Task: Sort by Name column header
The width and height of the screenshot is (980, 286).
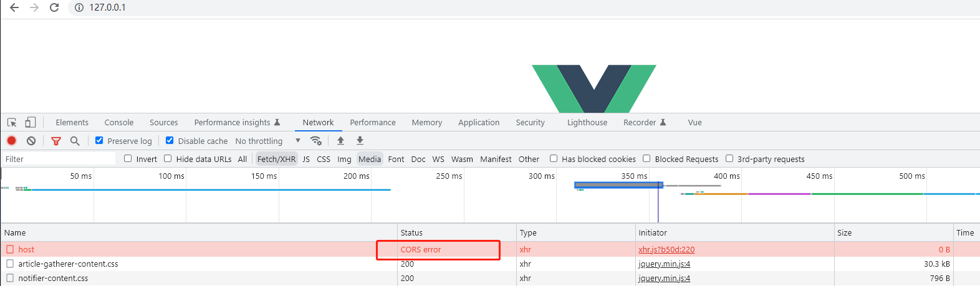Action: (x=199, y=232)
